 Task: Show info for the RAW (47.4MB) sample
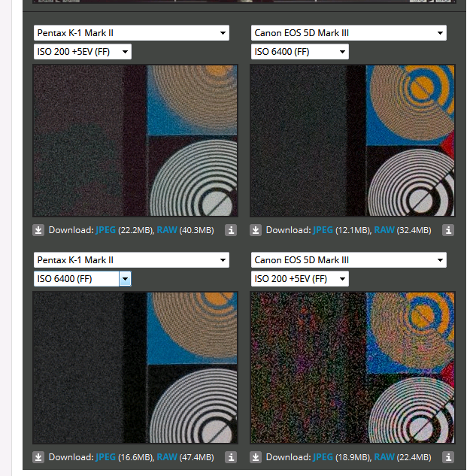pos(231,457)
